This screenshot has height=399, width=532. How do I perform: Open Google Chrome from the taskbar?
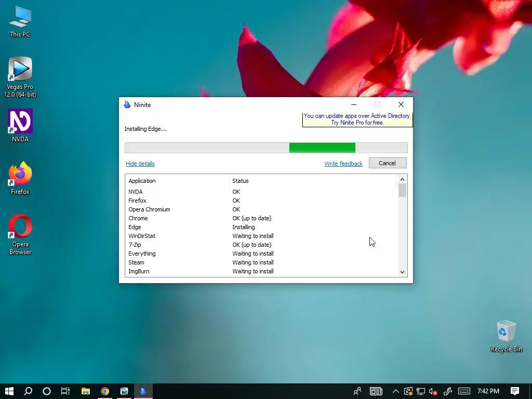pos(105,391)
